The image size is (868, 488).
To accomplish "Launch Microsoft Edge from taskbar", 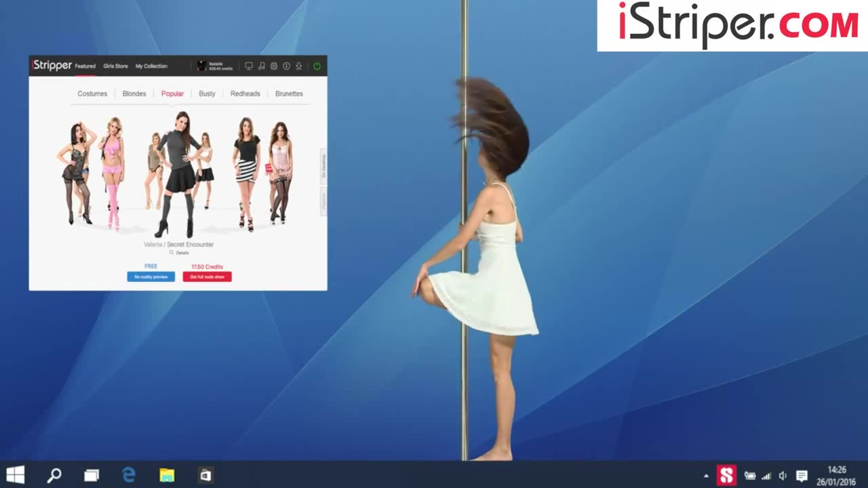I will point(129,475).
